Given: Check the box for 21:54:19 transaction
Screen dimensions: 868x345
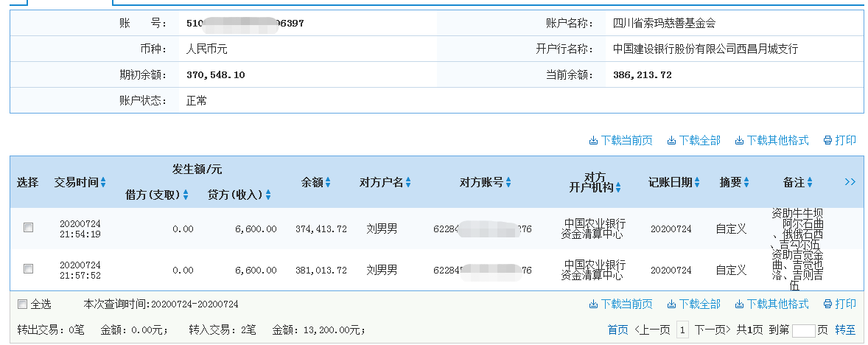Looking at the screenshot, I should click(x=29, y=229).
